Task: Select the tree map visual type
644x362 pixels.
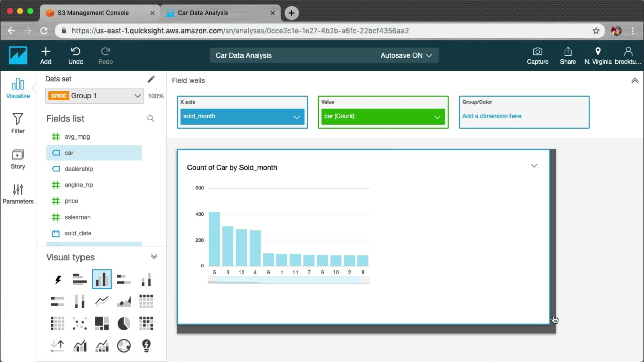Action: tap(102, 324)
